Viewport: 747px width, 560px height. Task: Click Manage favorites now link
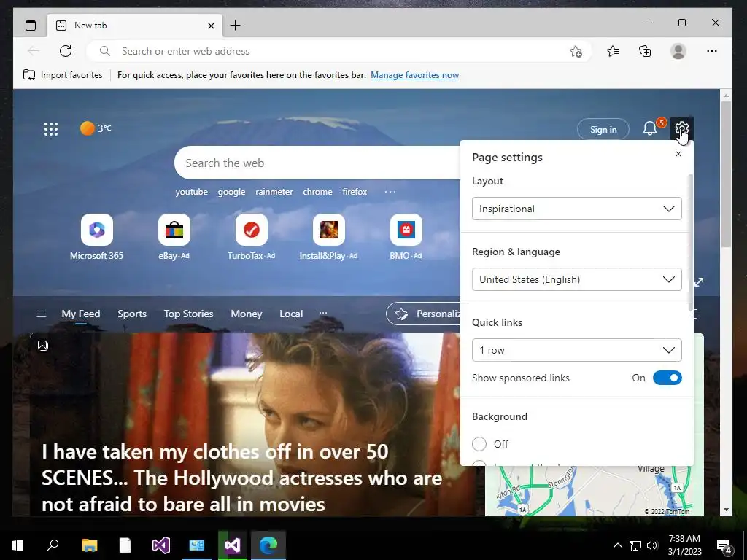(414, 75)
